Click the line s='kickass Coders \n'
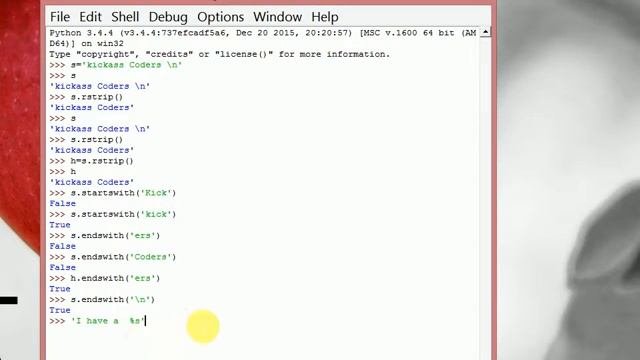Viewport: 640px width, 360px height. (x=116, y=65)
